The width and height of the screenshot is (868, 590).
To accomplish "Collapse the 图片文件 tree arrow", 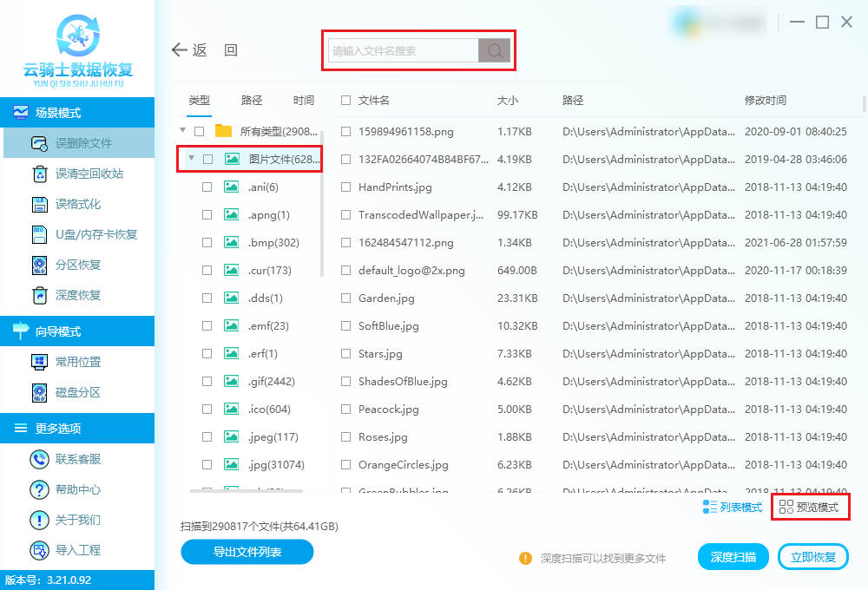I will click(190, 159).
